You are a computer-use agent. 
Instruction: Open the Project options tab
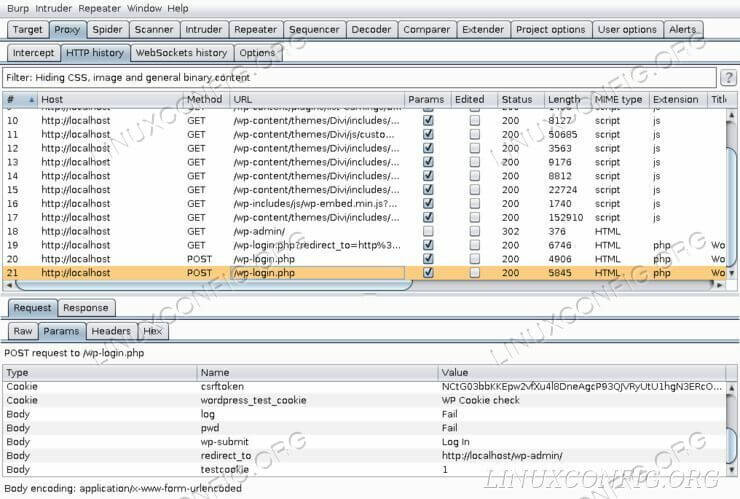551,29
